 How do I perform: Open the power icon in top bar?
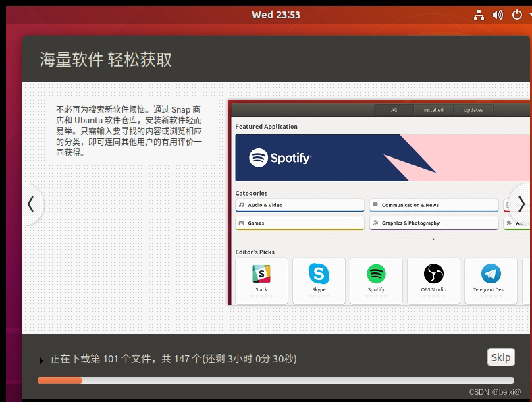(516, 15)
